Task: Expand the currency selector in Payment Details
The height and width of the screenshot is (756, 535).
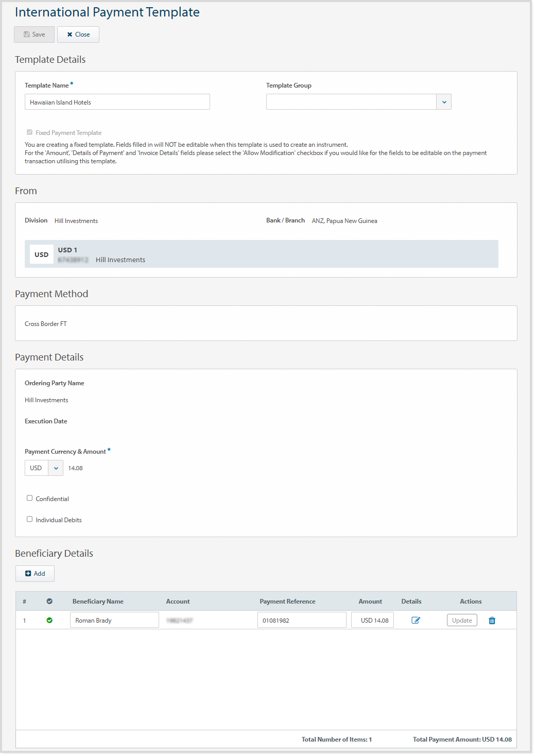Action: point(55,468)
